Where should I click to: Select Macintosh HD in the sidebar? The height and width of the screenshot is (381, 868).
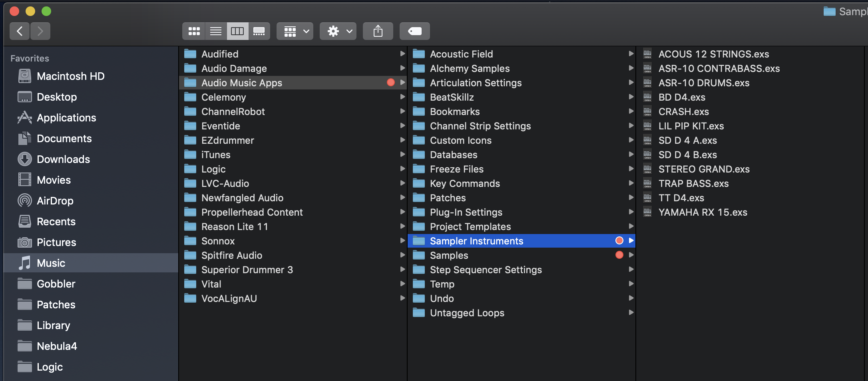(70, 76)
